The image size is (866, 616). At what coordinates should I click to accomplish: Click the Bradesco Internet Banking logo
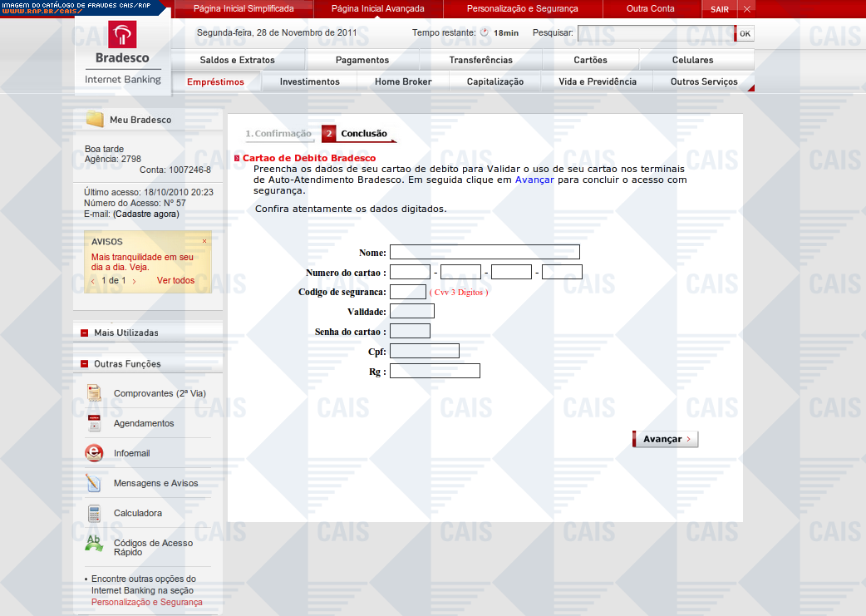pos(122,52)
